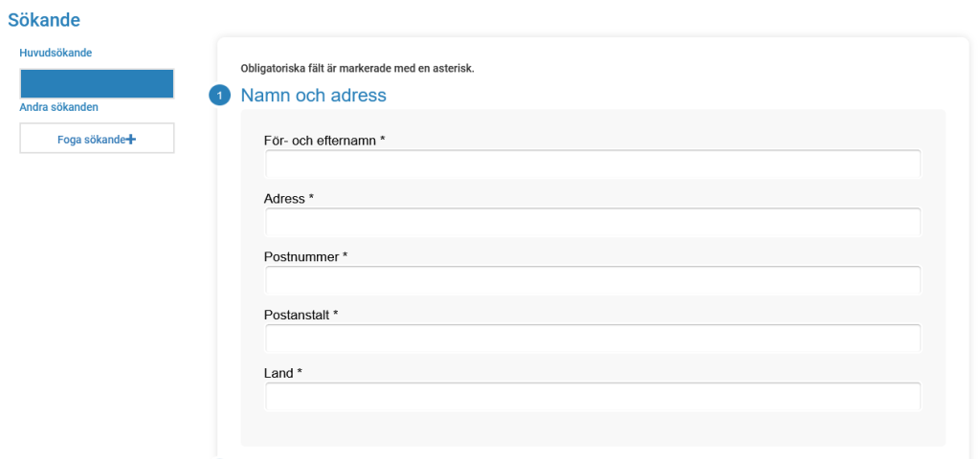Click the Namn och adress heading

tap(313, 96)
